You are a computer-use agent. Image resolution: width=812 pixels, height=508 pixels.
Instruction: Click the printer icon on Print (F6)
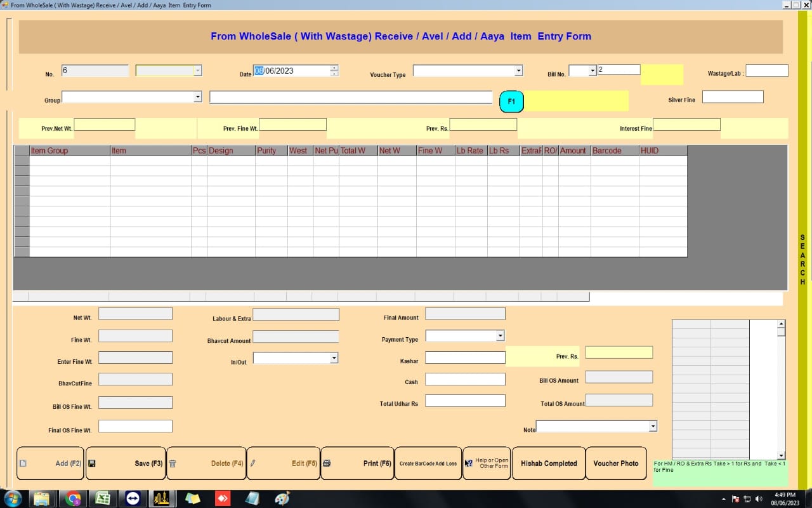(327, 463)
